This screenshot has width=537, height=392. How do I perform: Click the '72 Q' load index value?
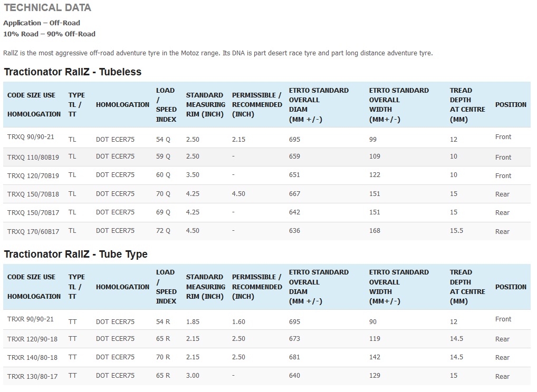coord(164,231)
